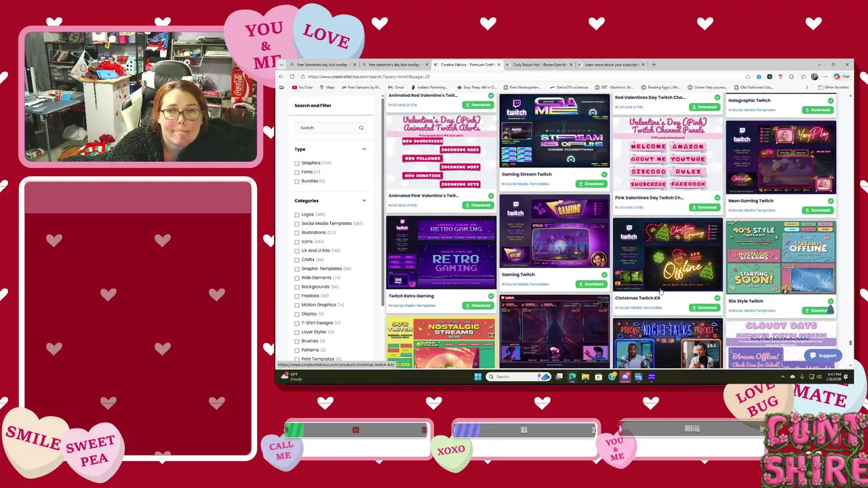This screenshot has width=868, height=488.
Task: Open the Christmas Twitch Kit title link
Action: point(637,298)
